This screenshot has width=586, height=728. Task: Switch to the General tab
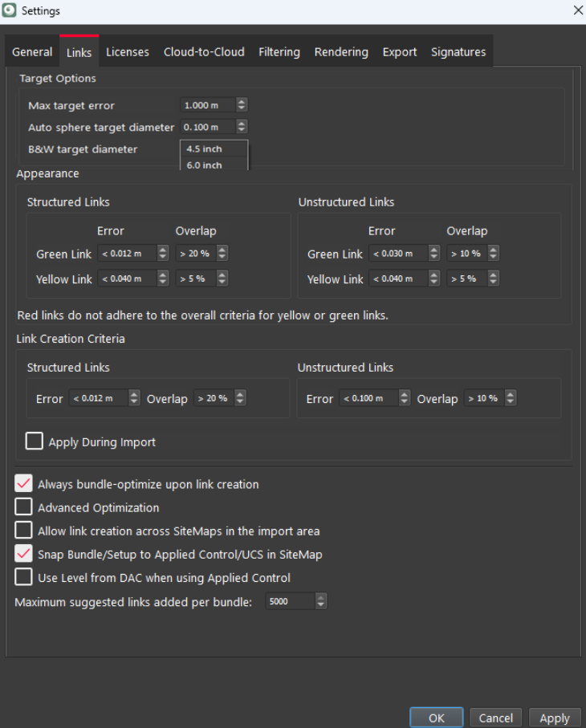[x=32, y=52]
